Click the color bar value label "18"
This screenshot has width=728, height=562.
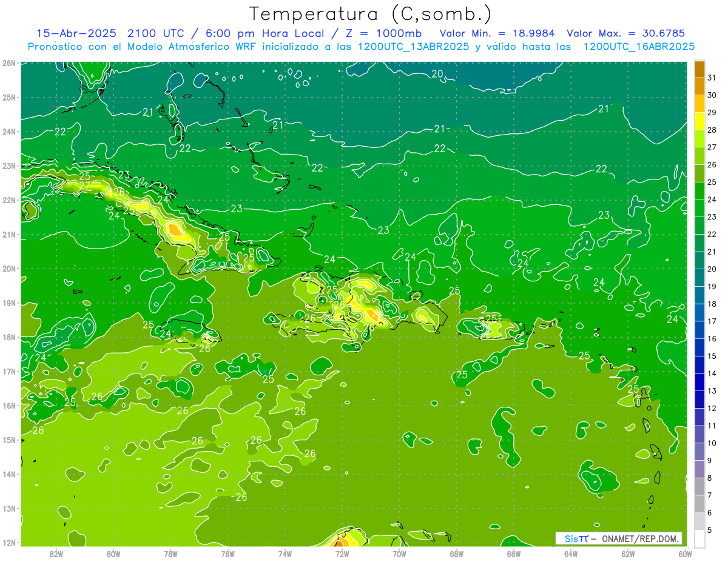[712, 304]
